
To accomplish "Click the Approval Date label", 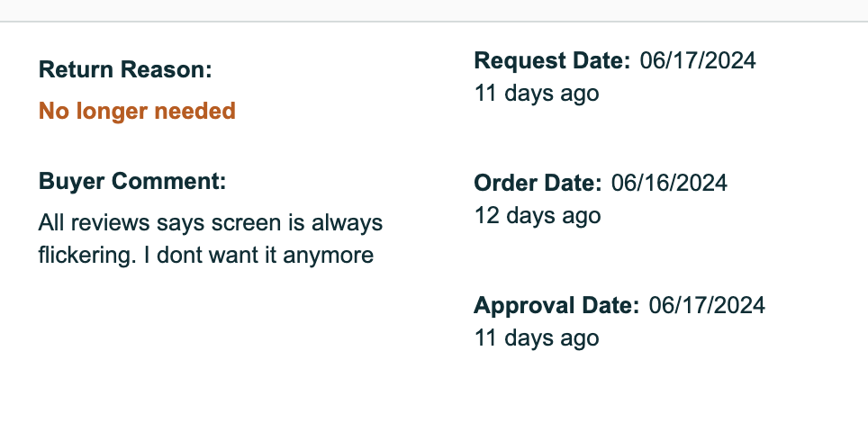I will [x=556, y=306].
